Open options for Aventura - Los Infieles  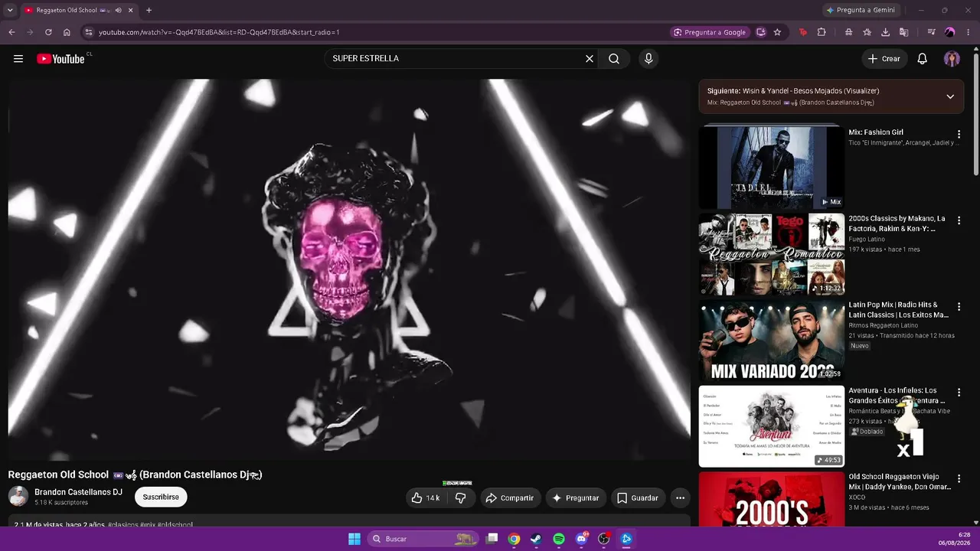[959, 393]
